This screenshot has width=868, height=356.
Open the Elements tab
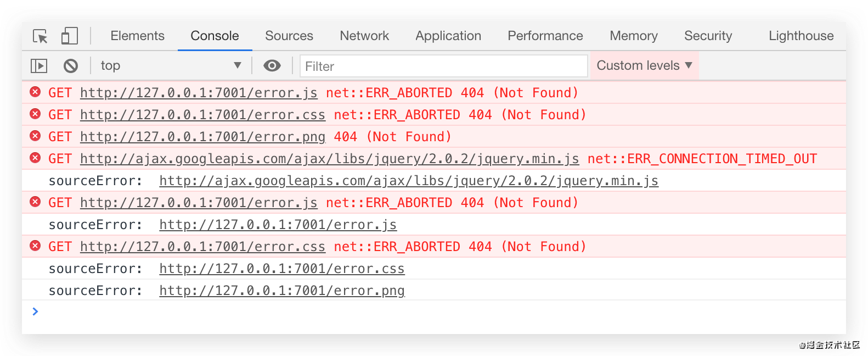tap(137, 36)
